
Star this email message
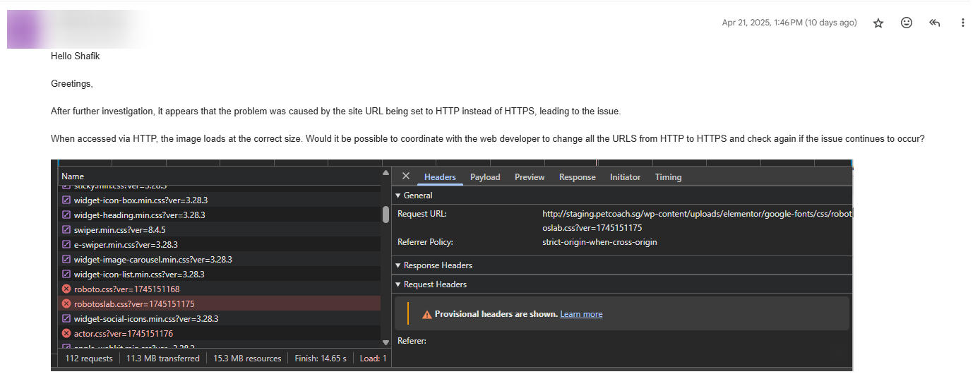pos(878,23)
